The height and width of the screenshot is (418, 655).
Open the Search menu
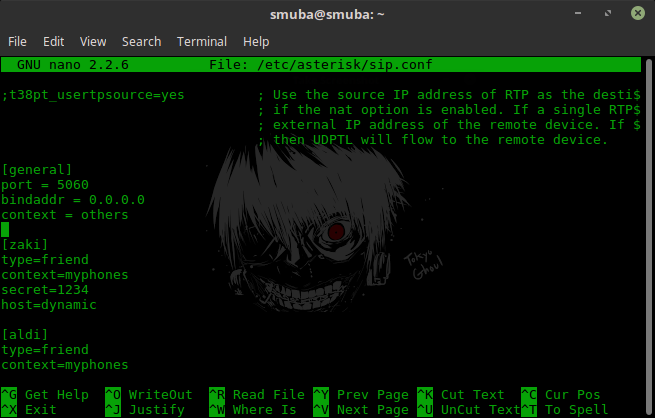point(141,42)
